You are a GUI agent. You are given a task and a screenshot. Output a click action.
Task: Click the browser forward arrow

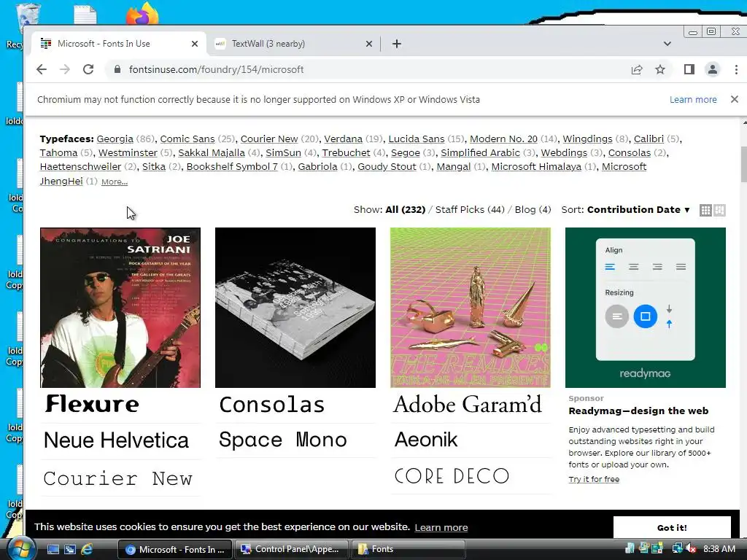point(65,69)
